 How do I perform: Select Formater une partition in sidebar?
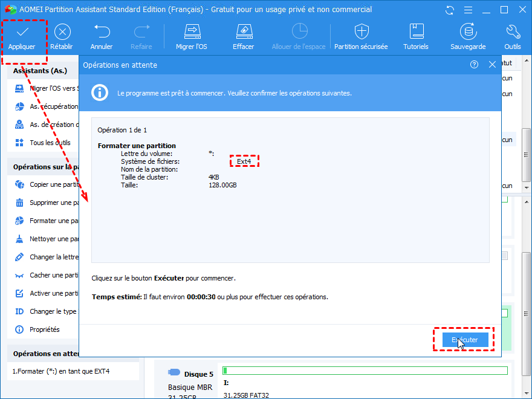click(47, 221)
